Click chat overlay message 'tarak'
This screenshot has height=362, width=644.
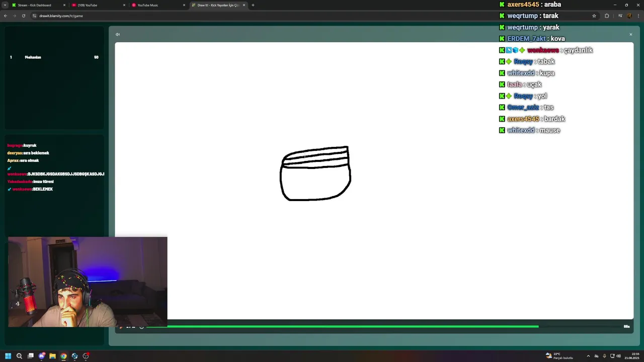pos(550,16)
